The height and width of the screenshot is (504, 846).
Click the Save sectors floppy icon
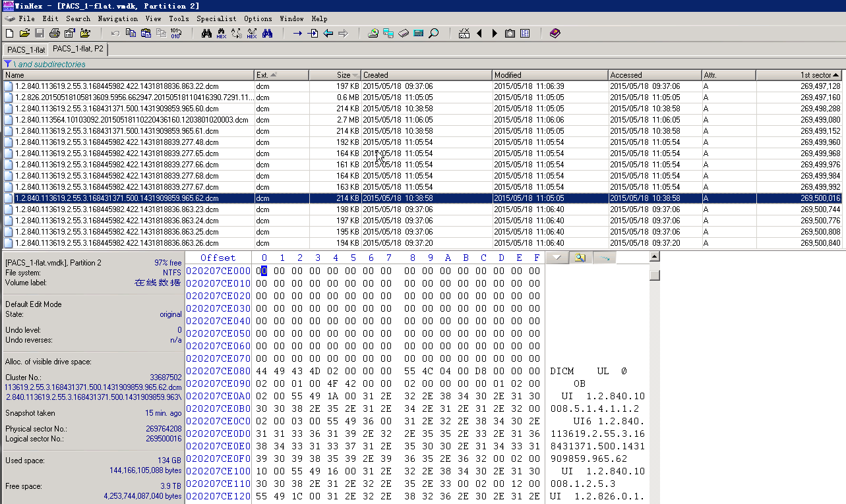[x=40, y=33]
